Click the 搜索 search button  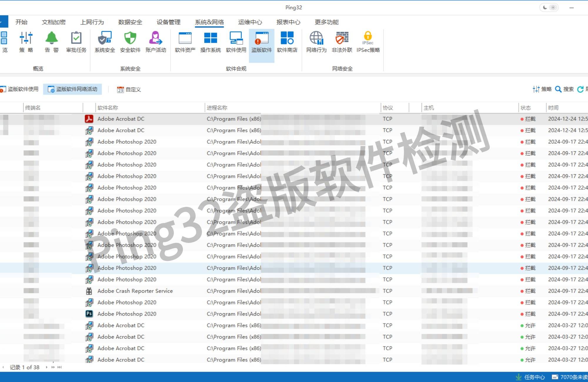pyautogui.click(x=564, y=90)
